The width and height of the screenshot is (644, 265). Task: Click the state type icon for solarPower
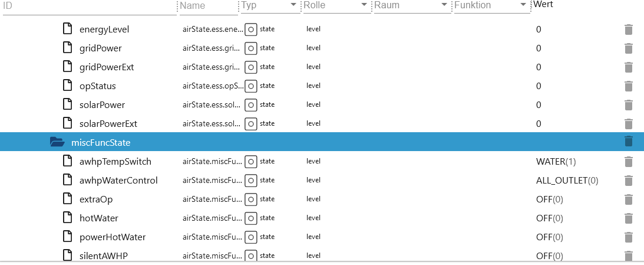click(250, 105)
